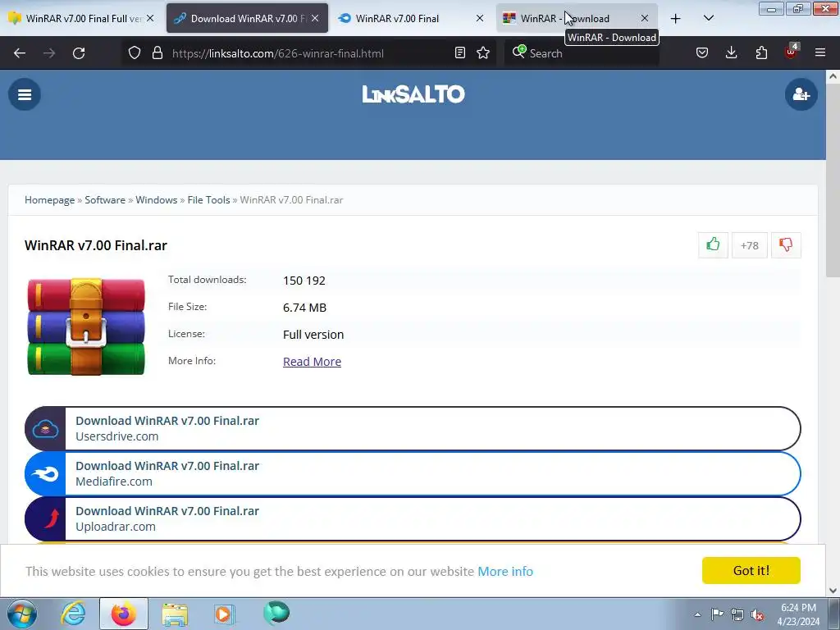Reload the current page

point(79,53)
